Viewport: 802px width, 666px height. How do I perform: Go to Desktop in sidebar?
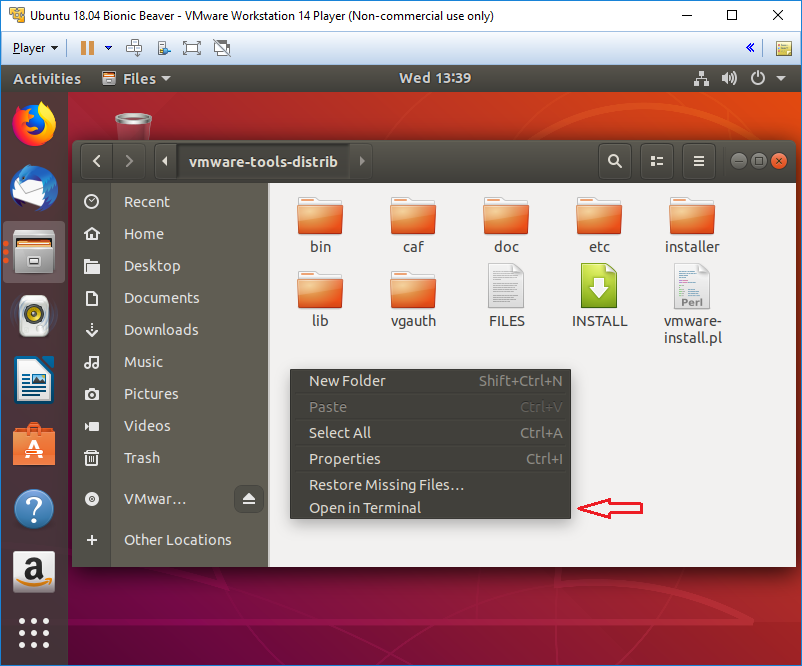(x=170, y=266)
